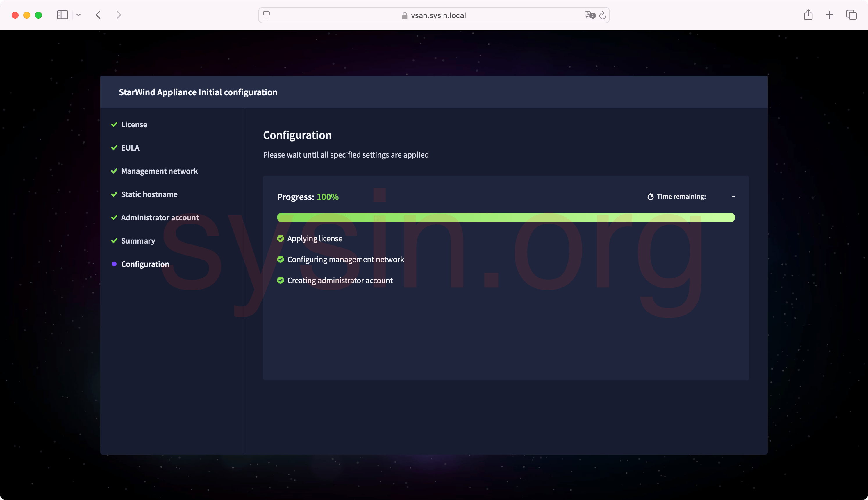Open the Administrator account step
The width and height of the screenshot is (868, 500).
pyautogui.click(x=160, y=218)
